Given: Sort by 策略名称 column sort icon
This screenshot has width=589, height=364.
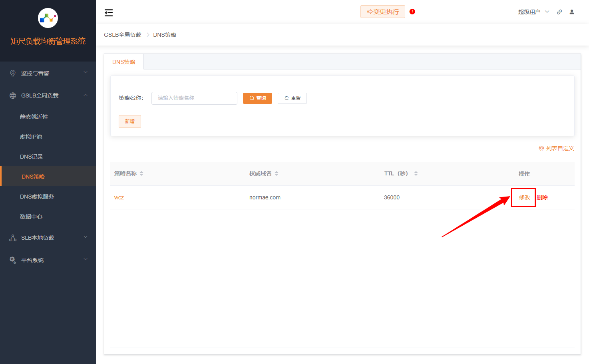Looking at the screenshot, I should [141, 173].
